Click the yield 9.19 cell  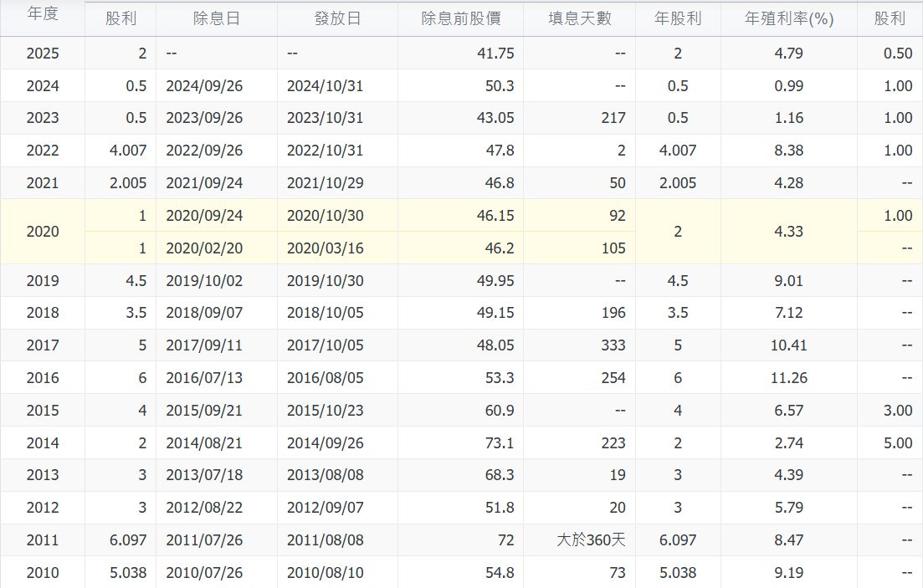tap(789, 573)
